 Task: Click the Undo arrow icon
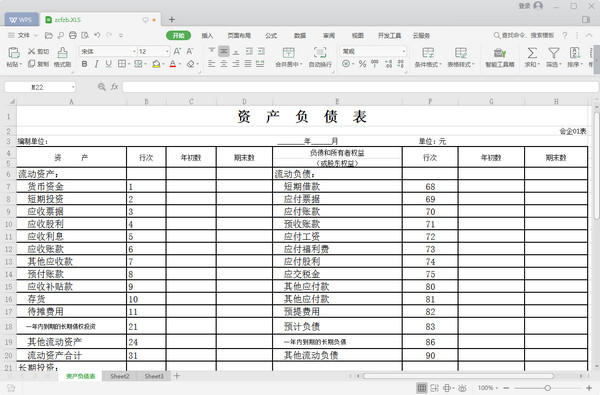point(97,35)
